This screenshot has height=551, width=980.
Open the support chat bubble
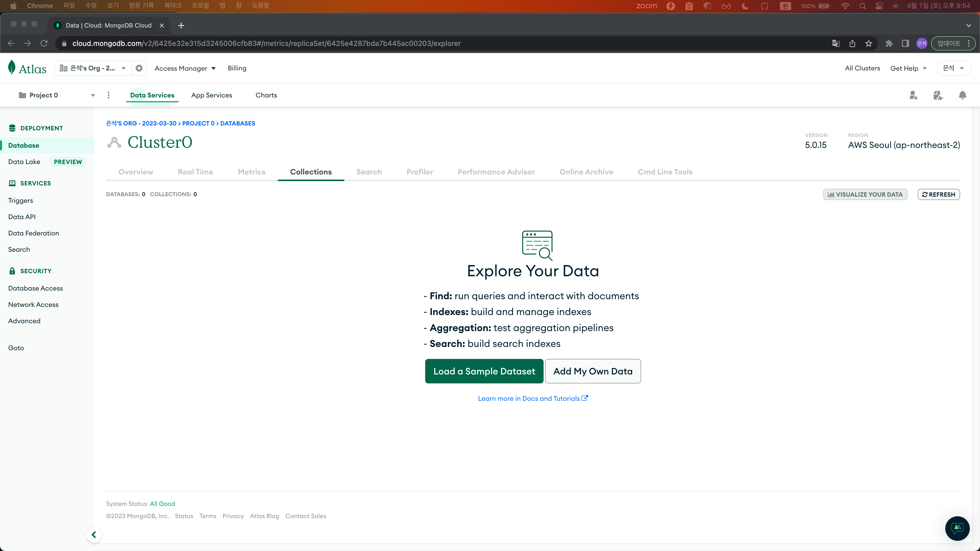point(957,528)
